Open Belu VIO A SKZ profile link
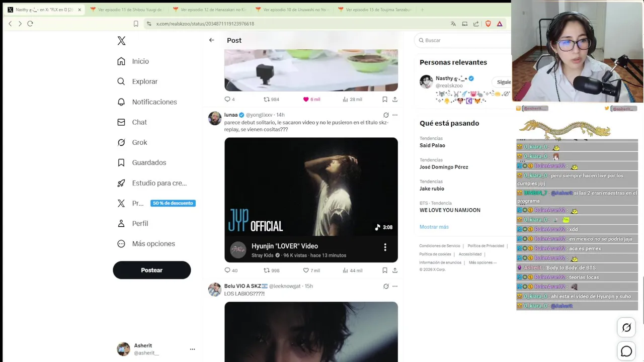Screen dimensions: 644x362 [x=246, y=286]
